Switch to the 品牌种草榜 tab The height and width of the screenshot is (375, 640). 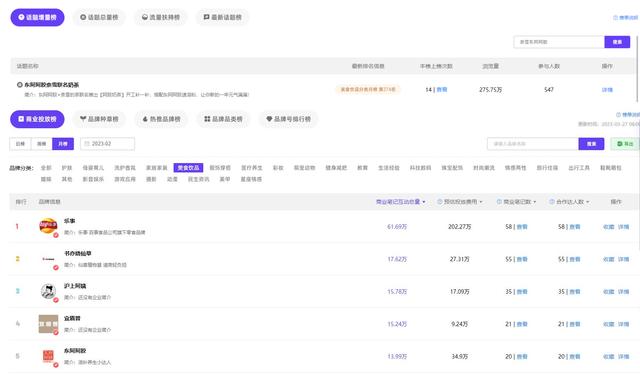click(99, 119)
